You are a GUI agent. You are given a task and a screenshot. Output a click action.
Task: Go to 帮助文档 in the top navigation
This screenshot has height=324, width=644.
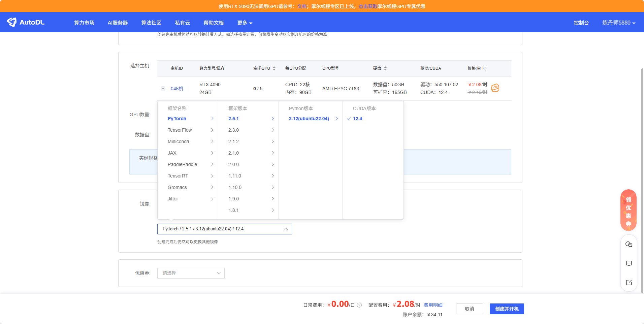(x=213, y=23)
